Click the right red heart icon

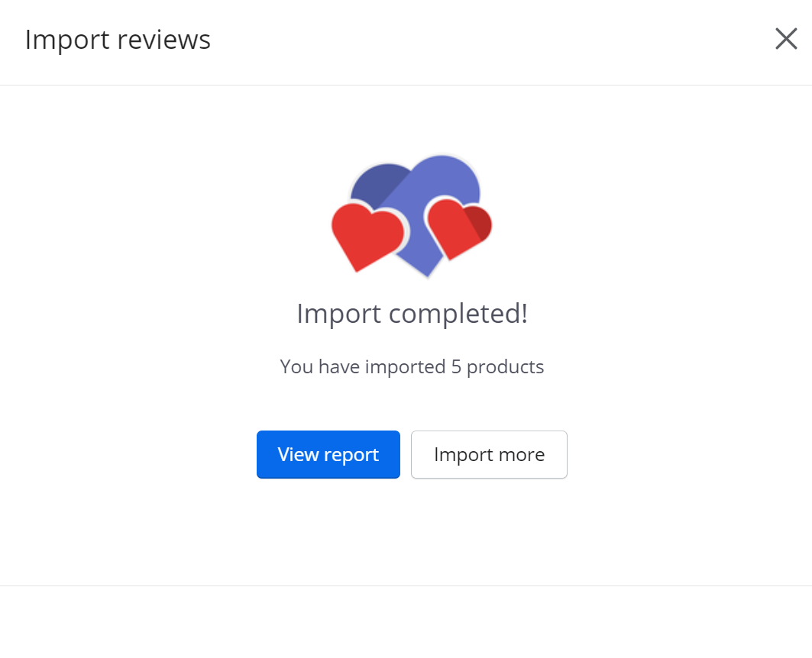tap(458, 229)
